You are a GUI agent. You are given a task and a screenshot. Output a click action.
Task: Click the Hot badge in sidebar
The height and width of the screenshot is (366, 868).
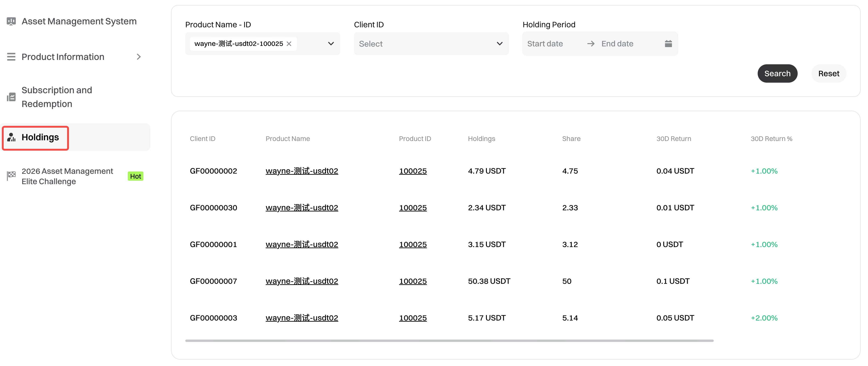click(x=135, y=176)
